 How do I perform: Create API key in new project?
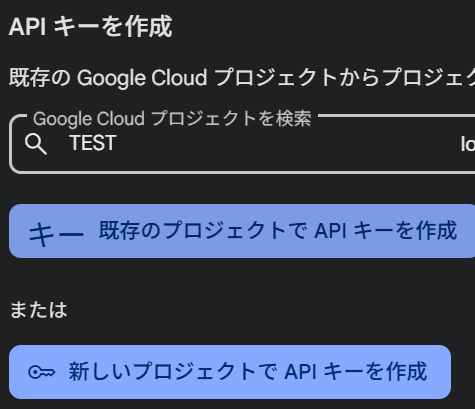[x=230, y=372]
